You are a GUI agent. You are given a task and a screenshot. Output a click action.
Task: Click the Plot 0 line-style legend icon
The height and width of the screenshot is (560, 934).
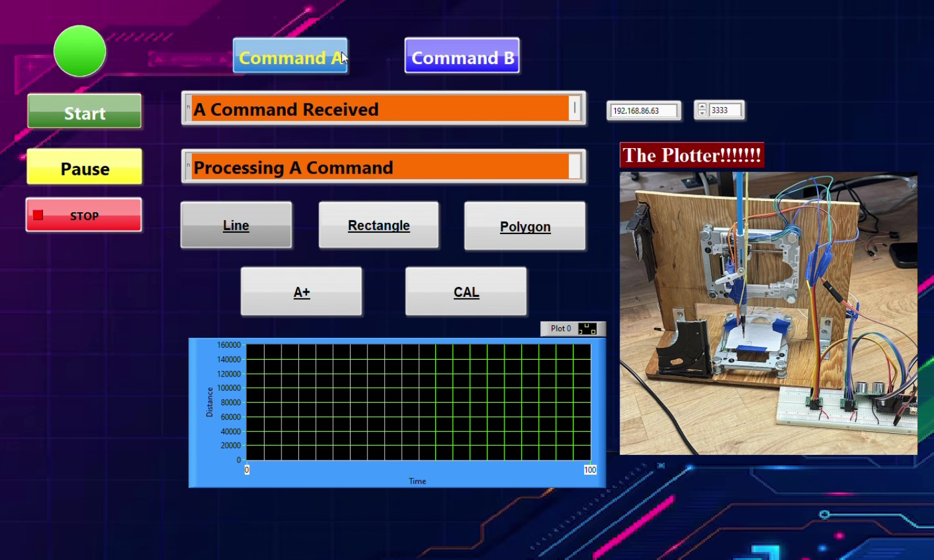[x=588, y=329]
